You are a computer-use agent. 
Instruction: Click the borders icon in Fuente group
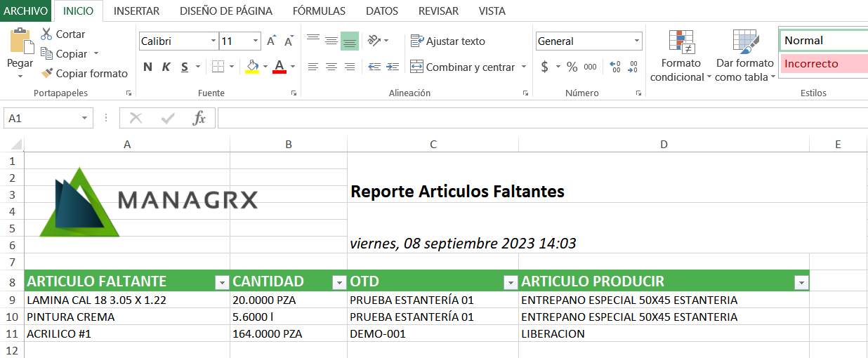point(218,67)
